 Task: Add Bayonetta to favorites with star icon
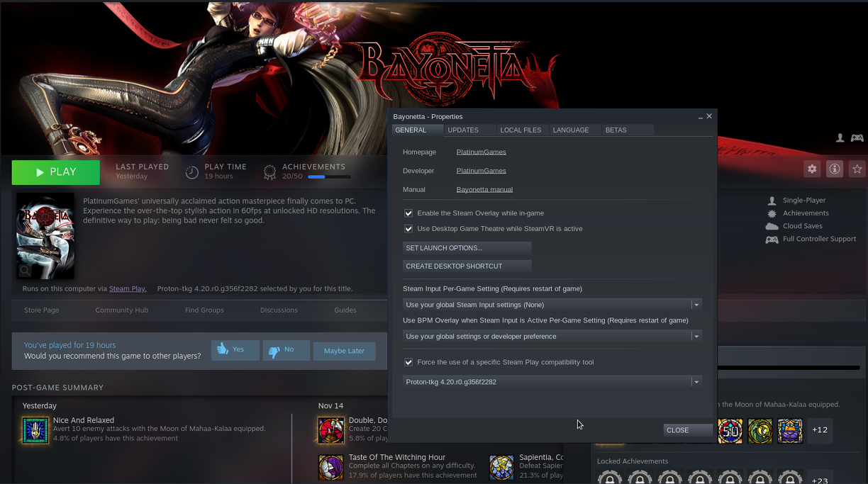[857, 169]
